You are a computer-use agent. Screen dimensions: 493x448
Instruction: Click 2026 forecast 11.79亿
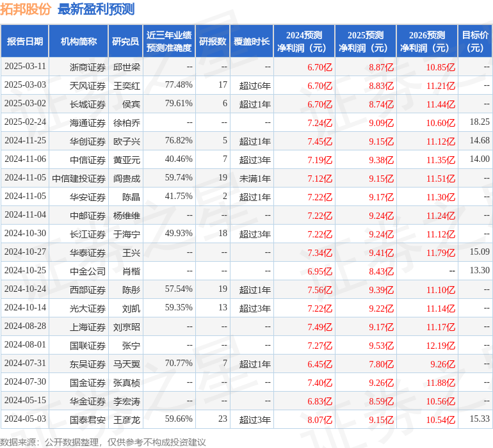pos(440,253)
